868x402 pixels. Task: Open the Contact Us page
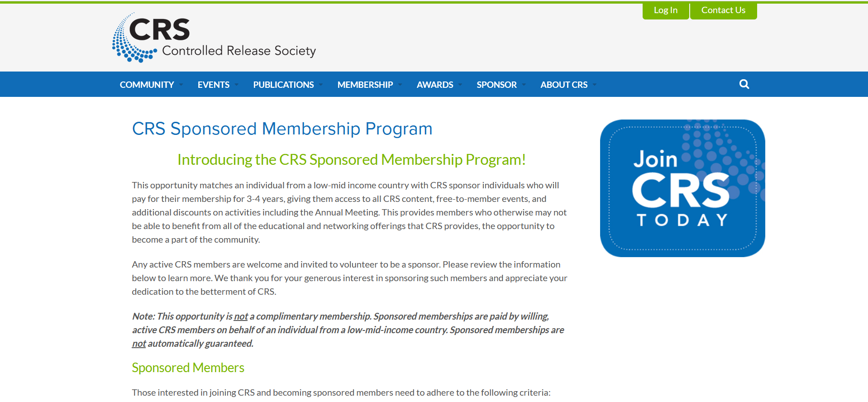click(723, 10)
